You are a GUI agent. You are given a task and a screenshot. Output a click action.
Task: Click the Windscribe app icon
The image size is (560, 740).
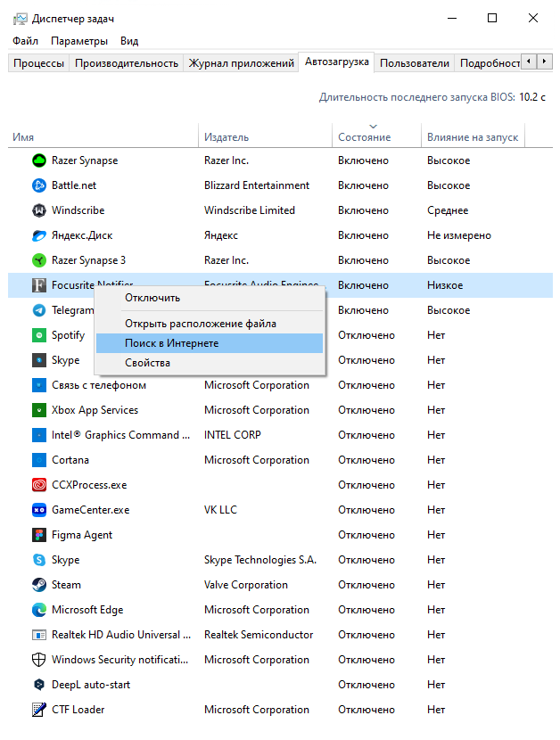(x=39, y=210)
